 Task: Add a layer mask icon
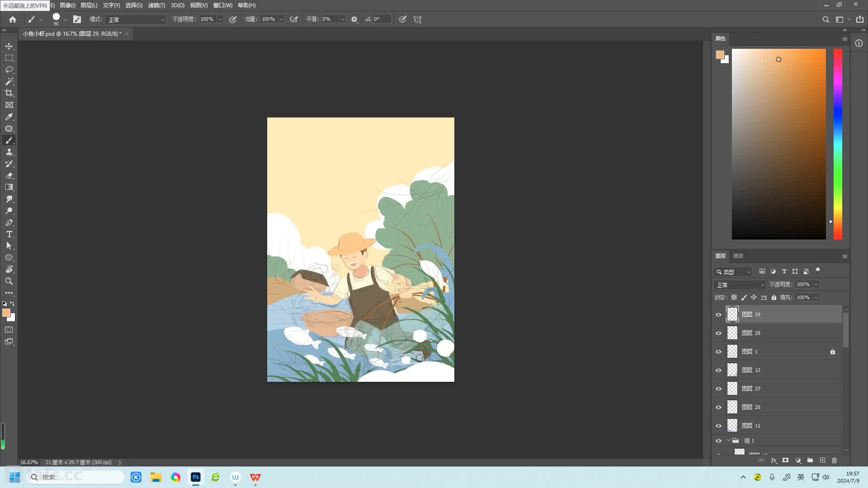[x=785, y=460]
